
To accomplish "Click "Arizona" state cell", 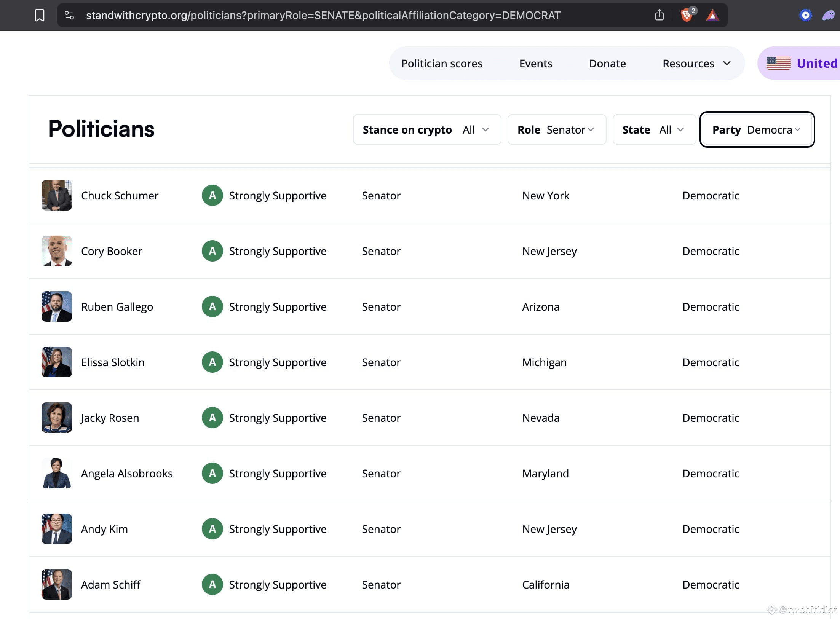I will [x=541, y=307].
